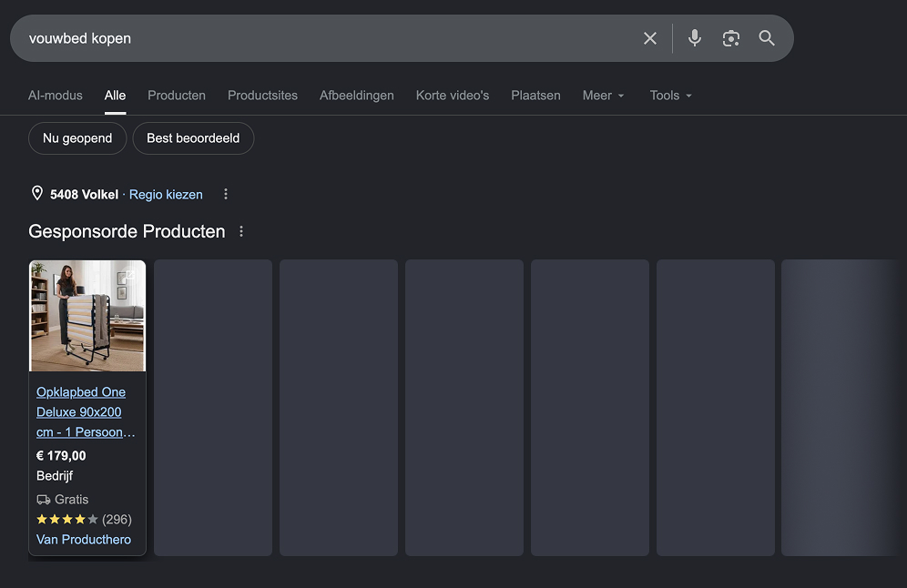Select the Plaatsen tab
The image size is (907, 588).
pyautogui.click(x=535, y=96)
